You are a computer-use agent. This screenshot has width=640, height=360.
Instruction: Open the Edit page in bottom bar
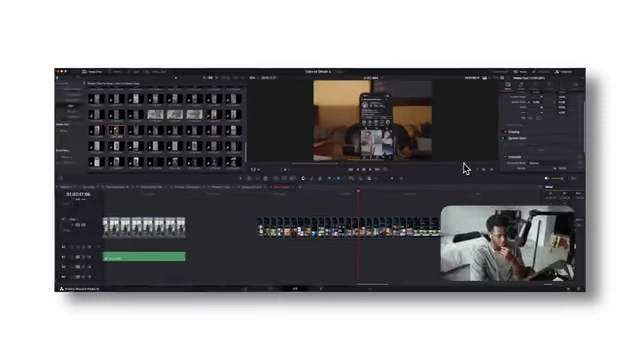[x=295, y=289]
